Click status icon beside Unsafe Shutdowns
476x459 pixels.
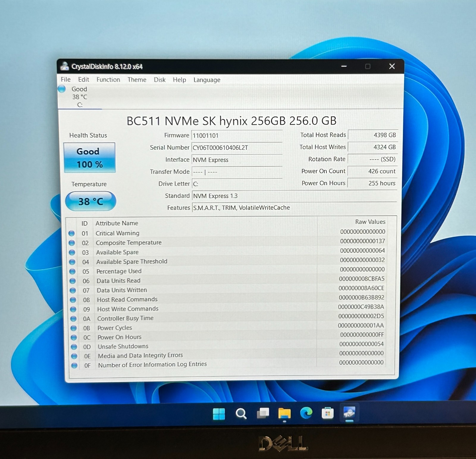coord(74,347)
